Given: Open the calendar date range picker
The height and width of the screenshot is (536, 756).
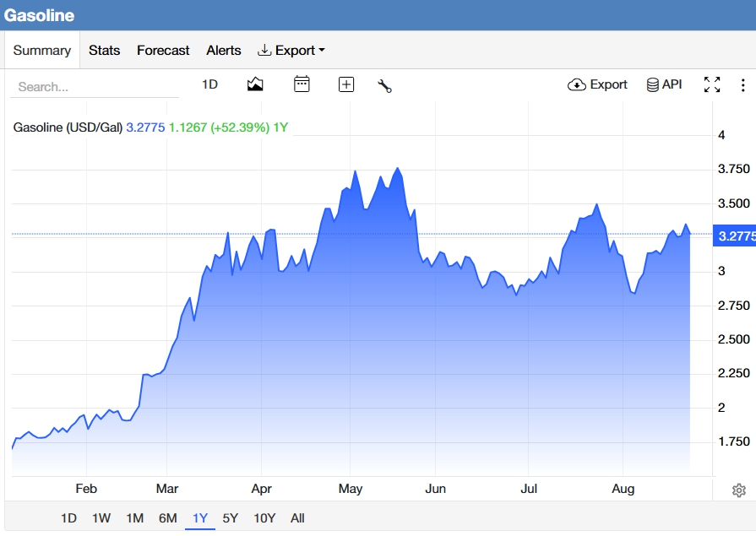Looking at the screenshot, I should tap(302, 84).
